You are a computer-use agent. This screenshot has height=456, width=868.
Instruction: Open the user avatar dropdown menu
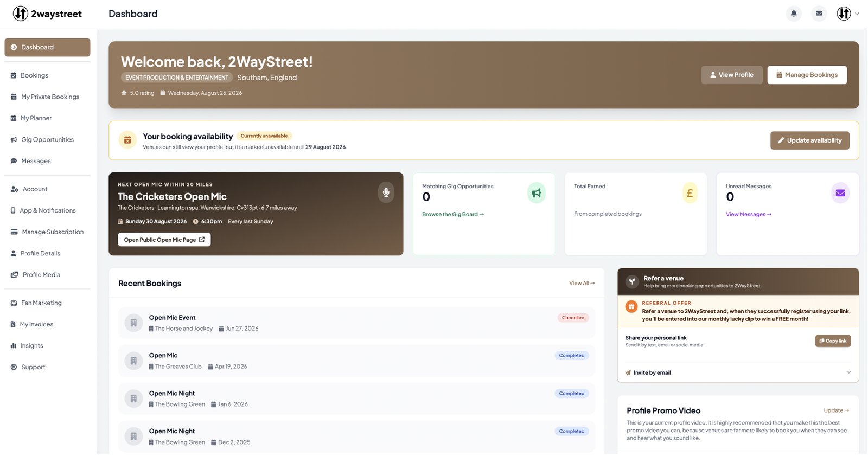(848, 14)
